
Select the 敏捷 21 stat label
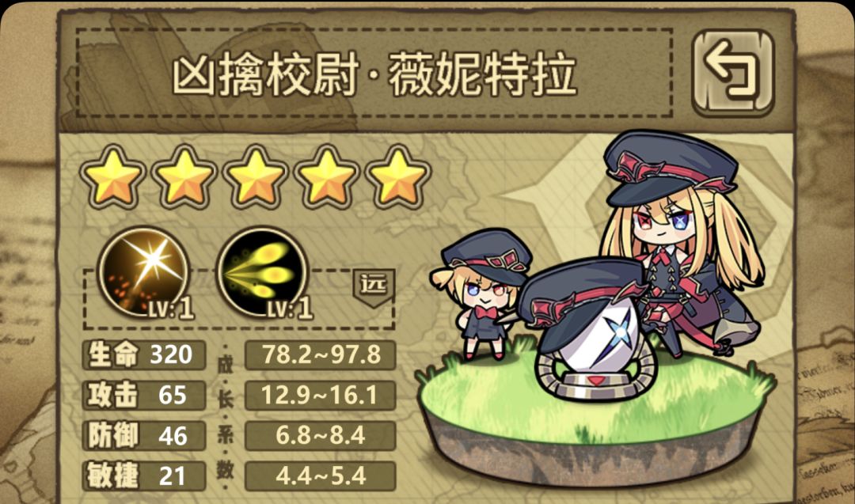[x=144, y=476]
